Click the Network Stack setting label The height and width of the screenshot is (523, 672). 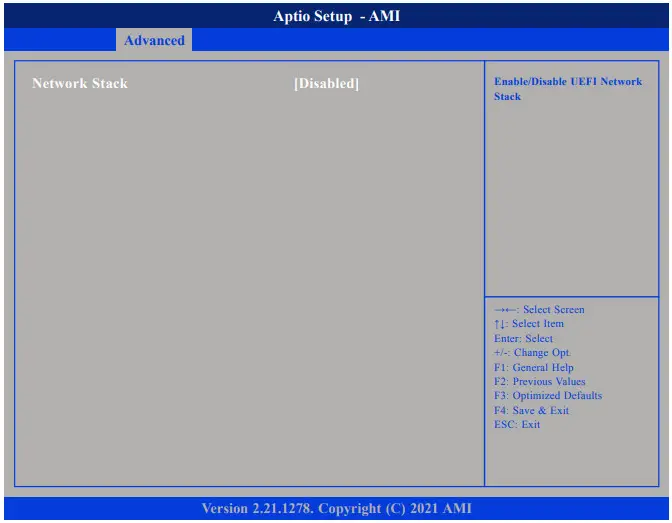tap(80, 83)
